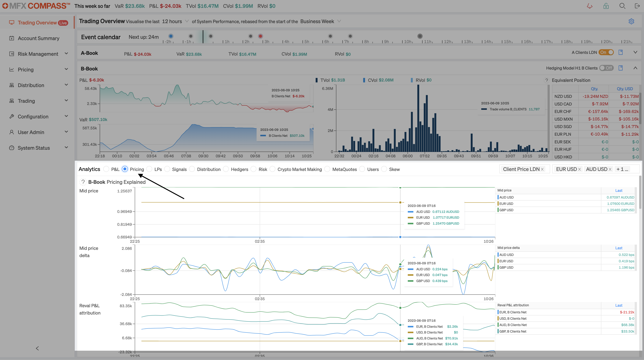644x360 pixels.
Task: Expand the User Admin menu chevron
Action: [x=66, y=132]
